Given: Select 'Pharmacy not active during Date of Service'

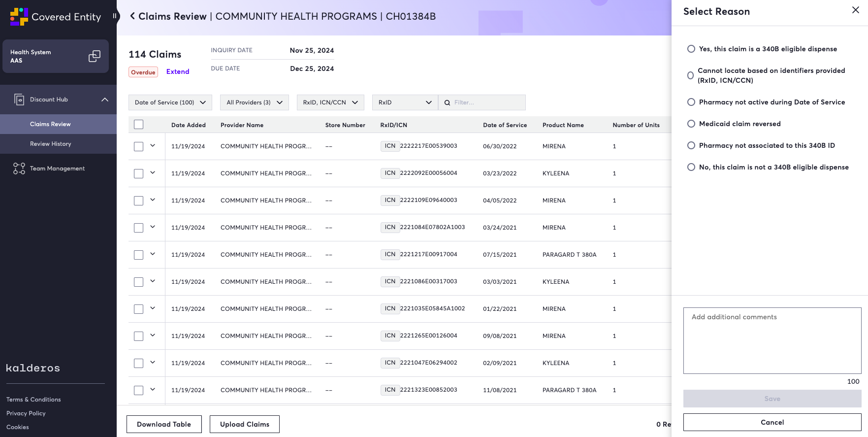Looking at the screenshot, I should pos(691,102).
